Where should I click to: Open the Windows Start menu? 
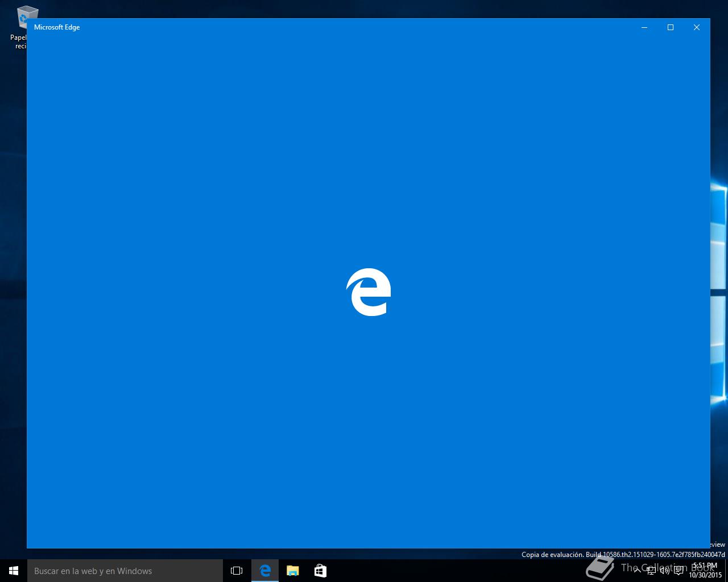pos(14,571)
